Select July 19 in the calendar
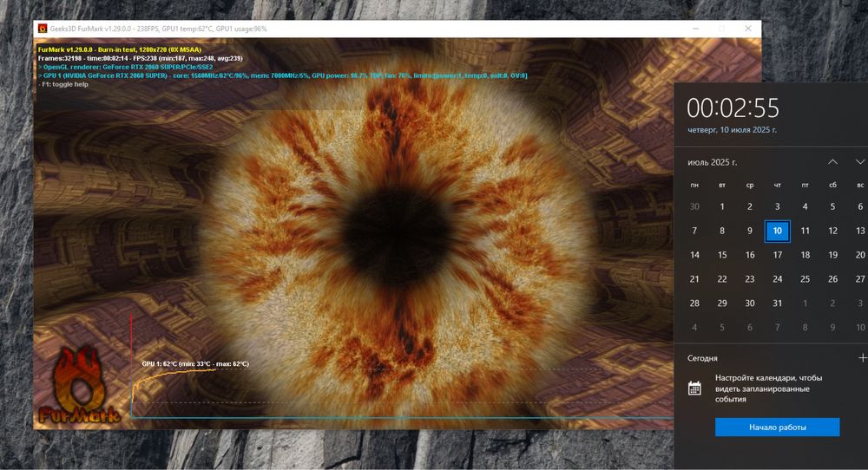The height and width of the screenshot is (470, 868). coord(832,255)
